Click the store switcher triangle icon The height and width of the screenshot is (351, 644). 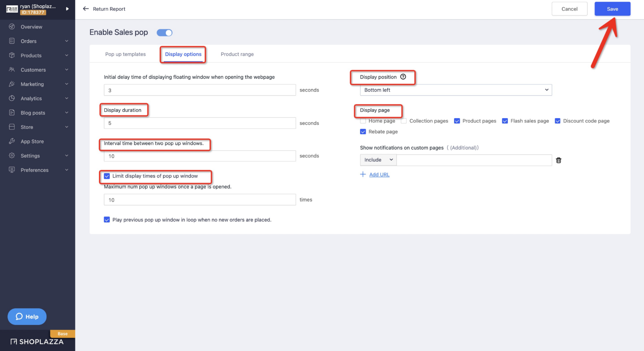67,9
